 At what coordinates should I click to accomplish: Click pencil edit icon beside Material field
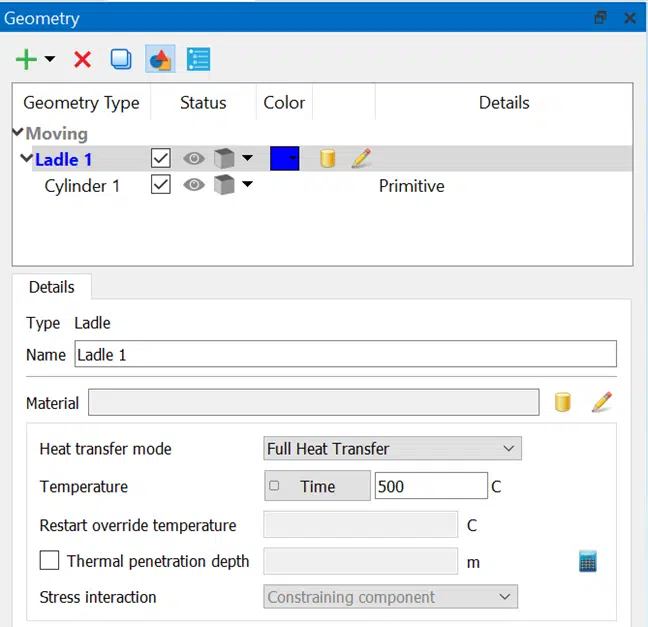click(601, 403)
